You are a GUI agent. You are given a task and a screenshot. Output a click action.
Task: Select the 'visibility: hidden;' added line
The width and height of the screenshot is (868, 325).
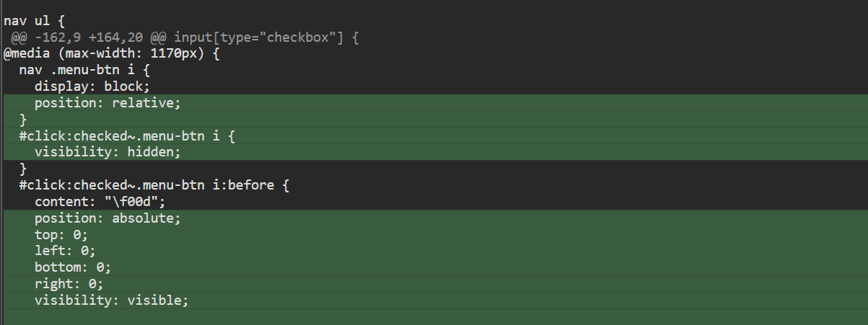107,152
